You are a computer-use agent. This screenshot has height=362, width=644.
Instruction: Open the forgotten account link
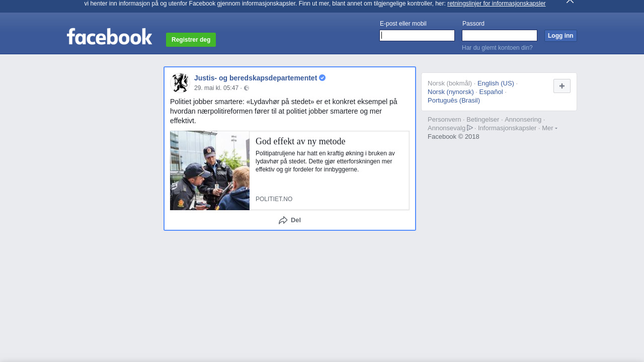pos(497,48)
